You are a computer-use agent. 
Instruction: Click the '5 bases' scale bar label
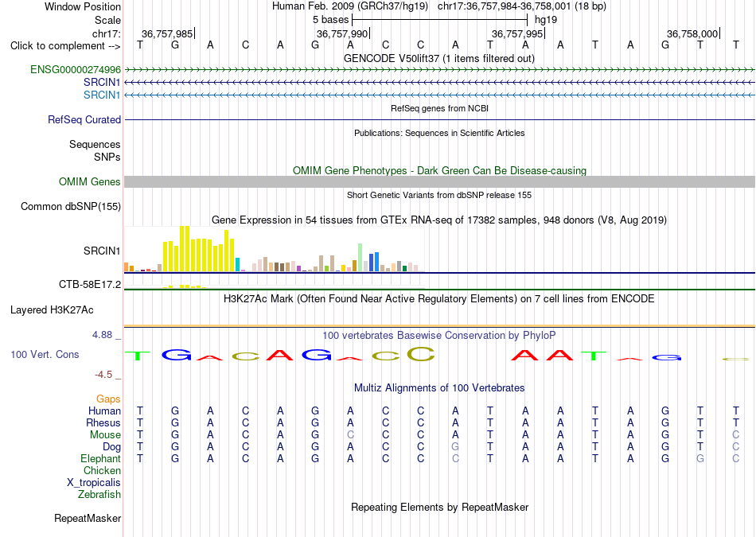pyautogui.click(x=330, y=20)
